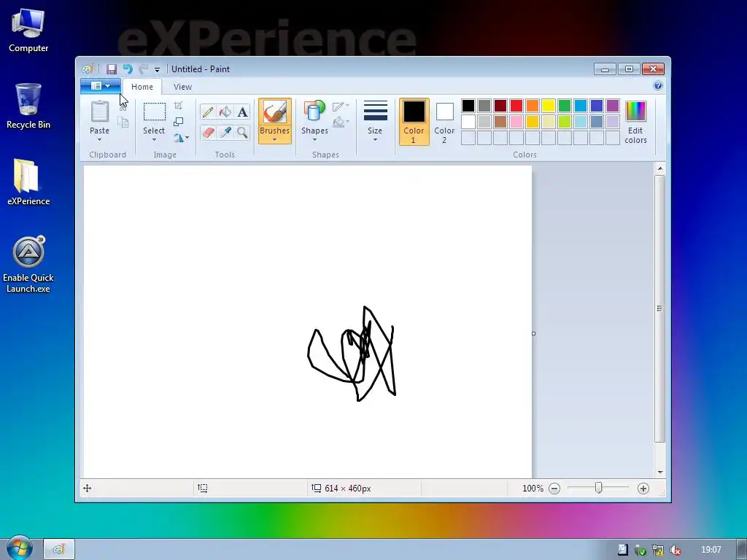The image size is (747, 560).
Task: Click the rectangular Select tool icon
Action: click(x=155, y=112)
